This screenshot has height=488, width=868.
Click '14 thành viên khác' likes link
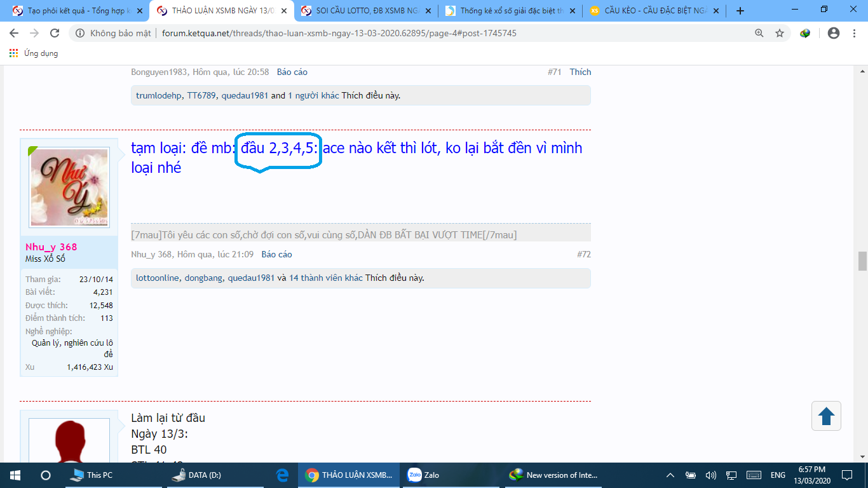click(x=326, y=278)
